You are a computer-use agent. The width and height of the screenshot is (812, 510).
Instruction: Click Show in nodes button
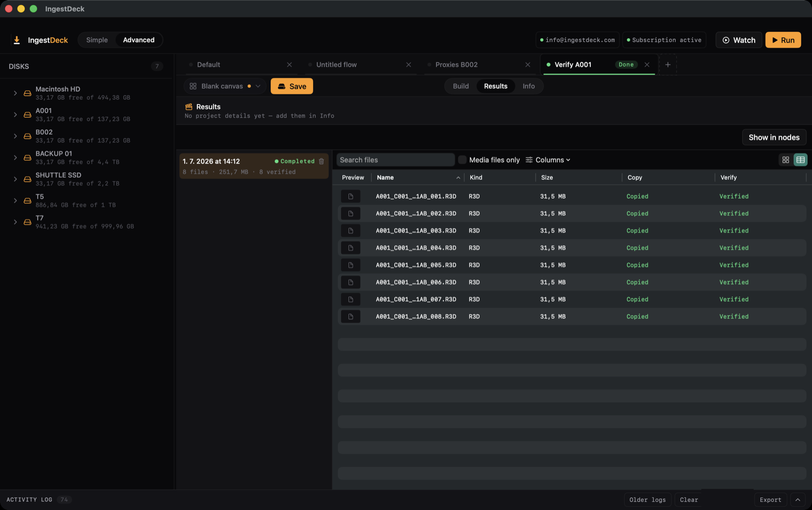[x=774, y=138]
